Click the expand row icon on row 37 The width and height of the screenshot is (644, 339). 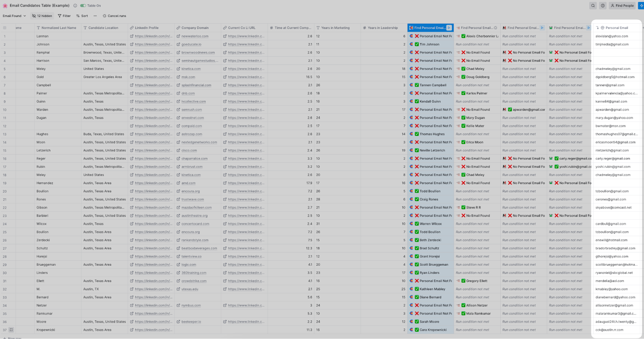tap(11, 330)
